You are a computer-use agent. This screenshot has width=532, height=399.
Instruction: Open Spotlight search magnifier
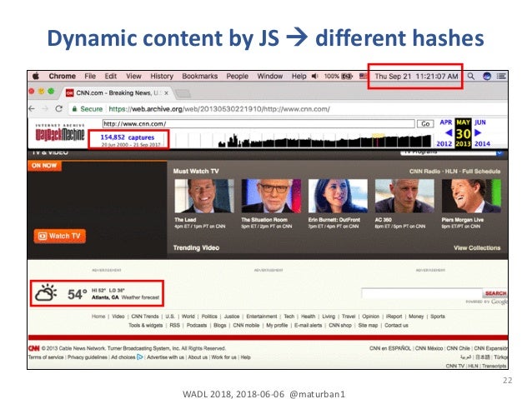tap(471, 77)
